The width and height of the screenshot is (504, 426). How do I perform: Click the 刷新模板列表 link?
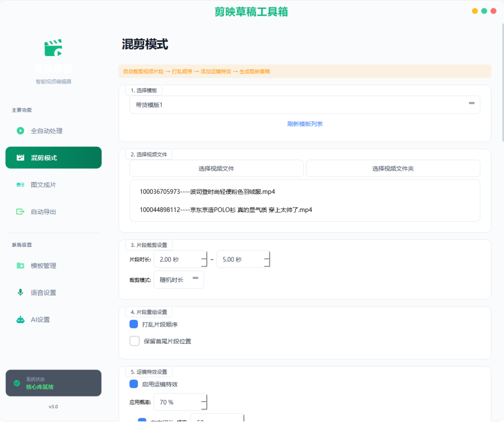click(x=305, y=124)
